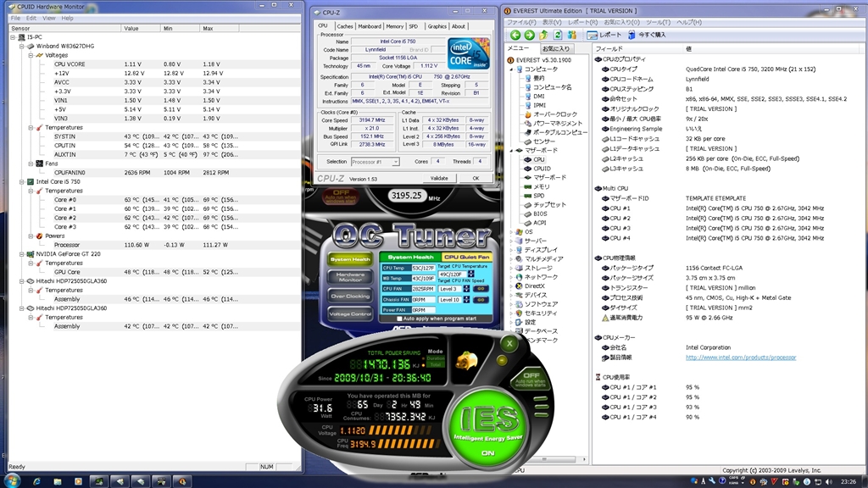Click the green forward arrow in EVEREST toolbar
The image size is (868, 488).
[529, 35]
